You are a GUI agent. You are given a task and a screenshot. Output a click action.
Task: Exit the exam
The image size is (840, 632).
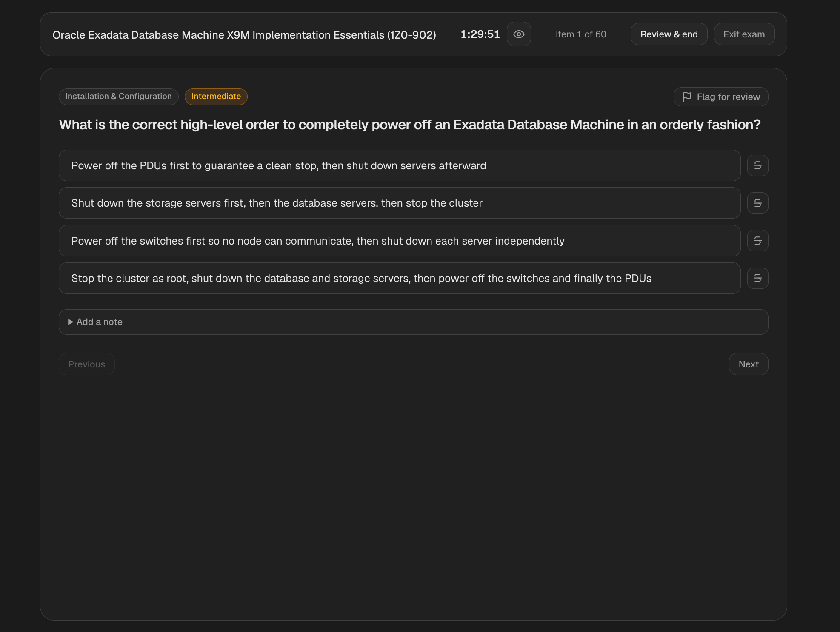click(744, 34)
